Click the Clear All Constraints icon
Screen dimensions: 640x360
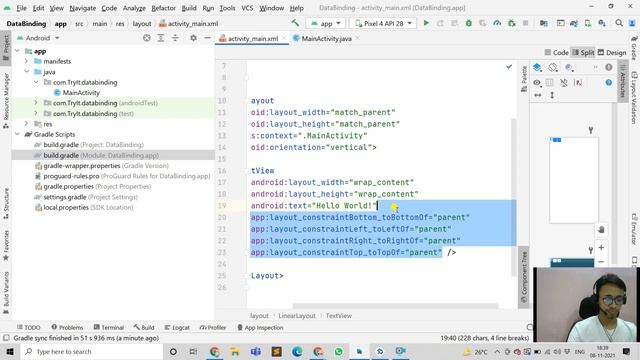[564, 82]
